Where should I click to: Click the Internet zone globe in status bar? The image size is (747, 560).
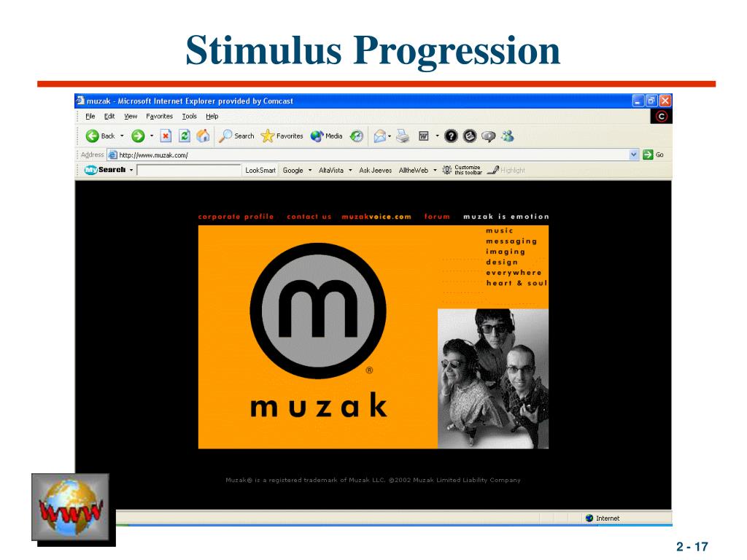[589, 518]
